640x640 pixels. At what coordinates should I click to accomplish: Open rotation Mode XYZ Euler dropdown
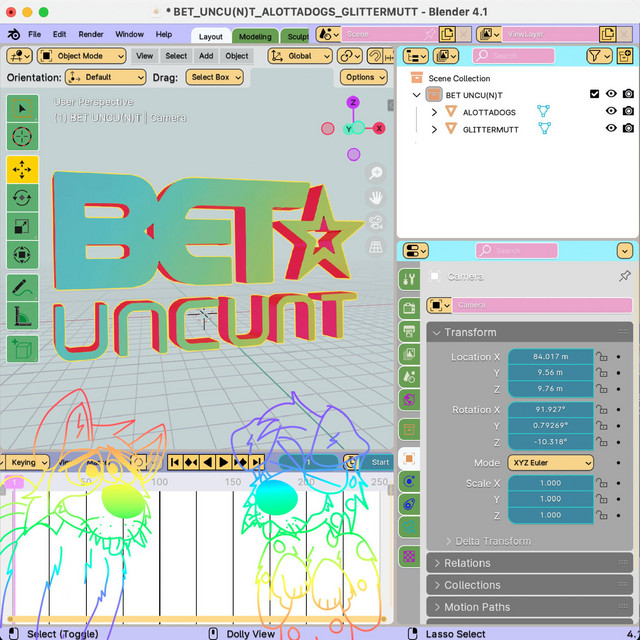click(x=551, y=463)
